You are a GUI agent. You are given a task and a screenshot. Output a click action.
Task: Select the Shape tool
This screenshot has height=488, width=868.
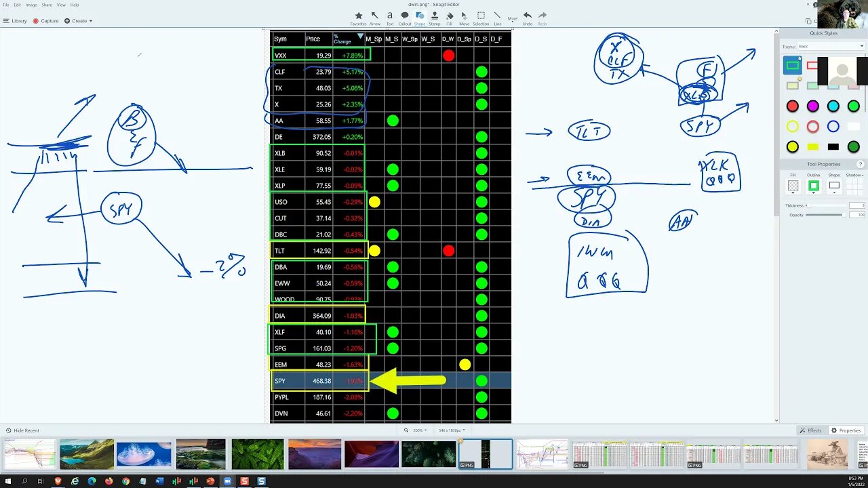420,18
